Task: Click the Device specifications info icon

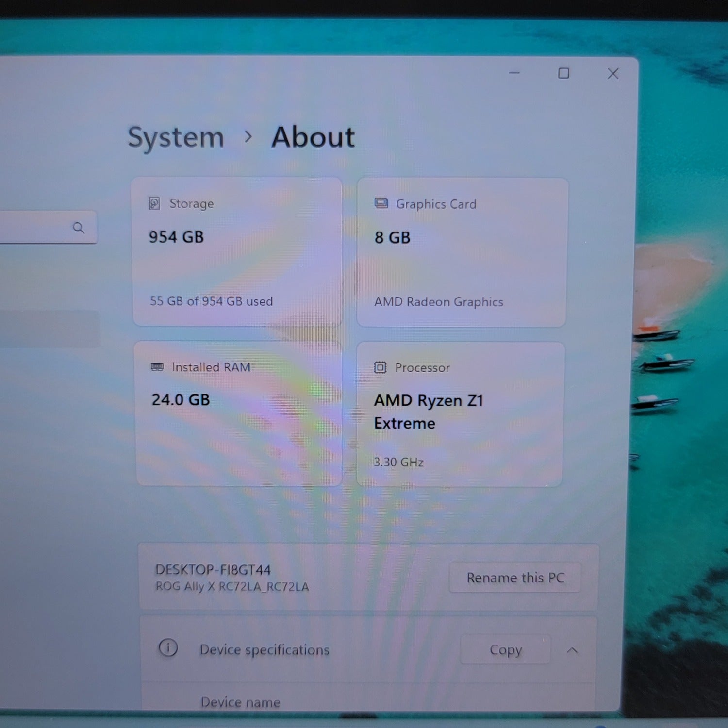Action: pos(168,648)
